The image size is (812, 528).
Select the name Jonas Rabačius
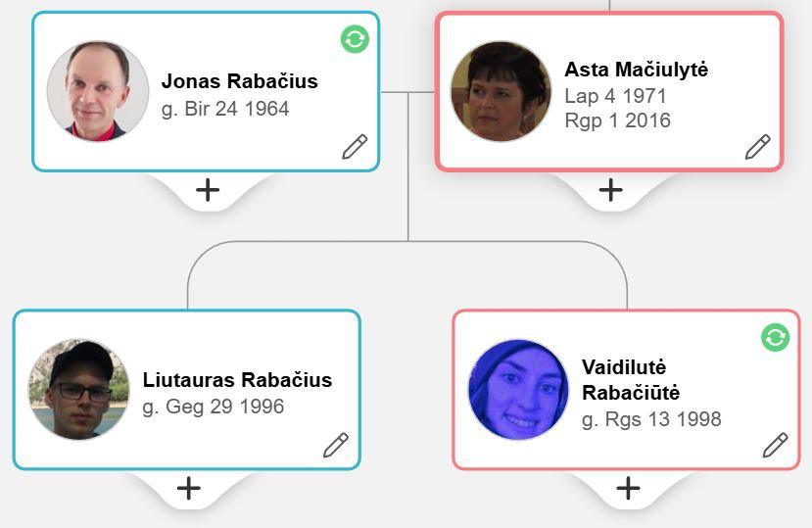(x=239, y=81)
